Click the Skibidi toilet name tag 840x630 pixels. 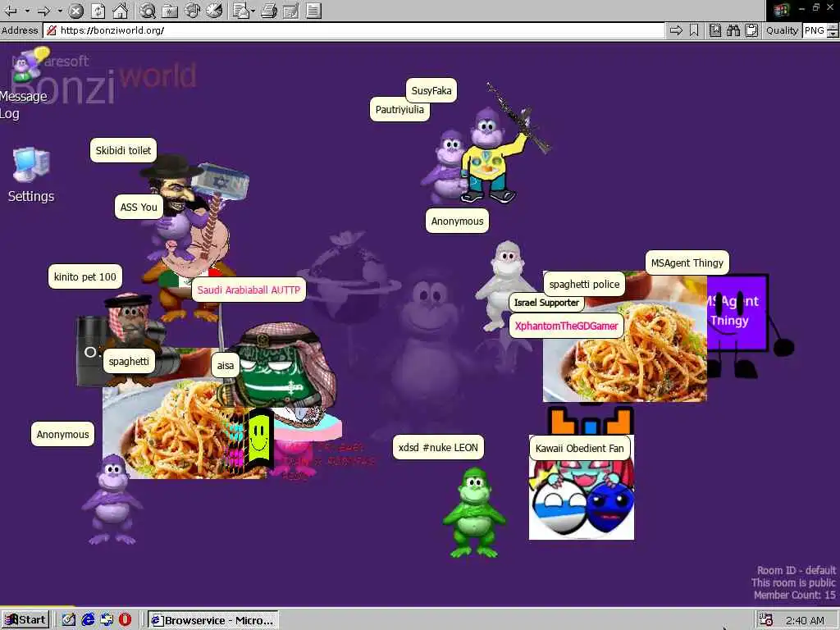[x=123, y=151]
